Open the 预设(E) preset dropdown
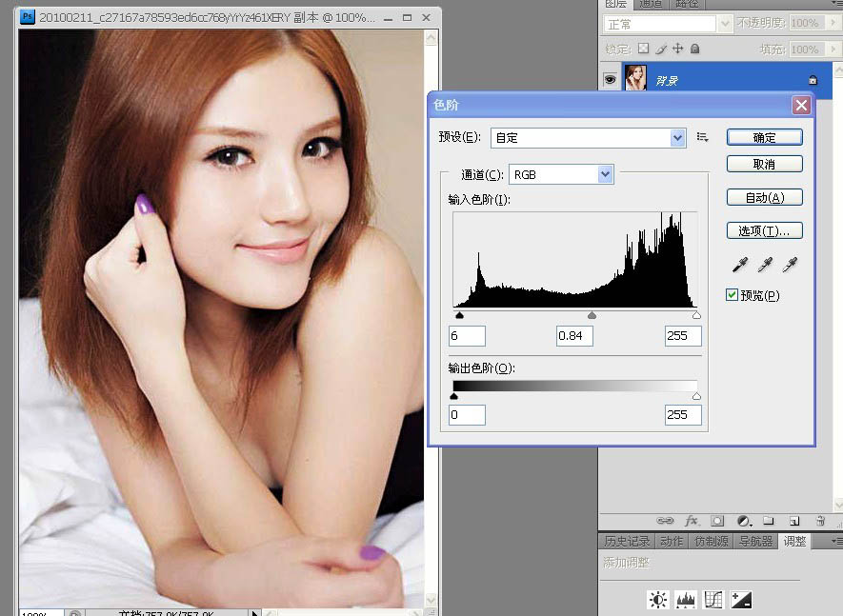 [x=677, y=138]
